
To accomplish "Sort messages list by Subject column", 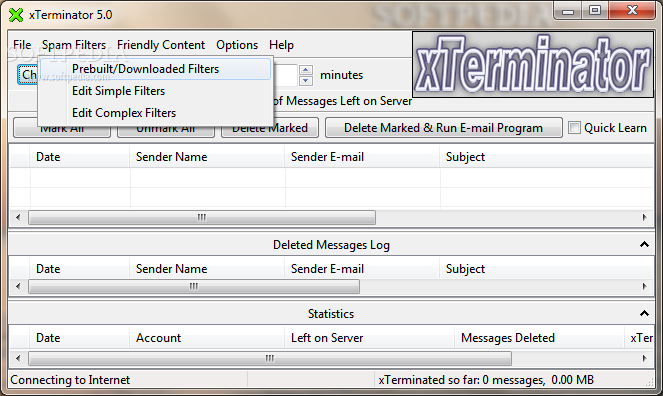I will [547, 157].
